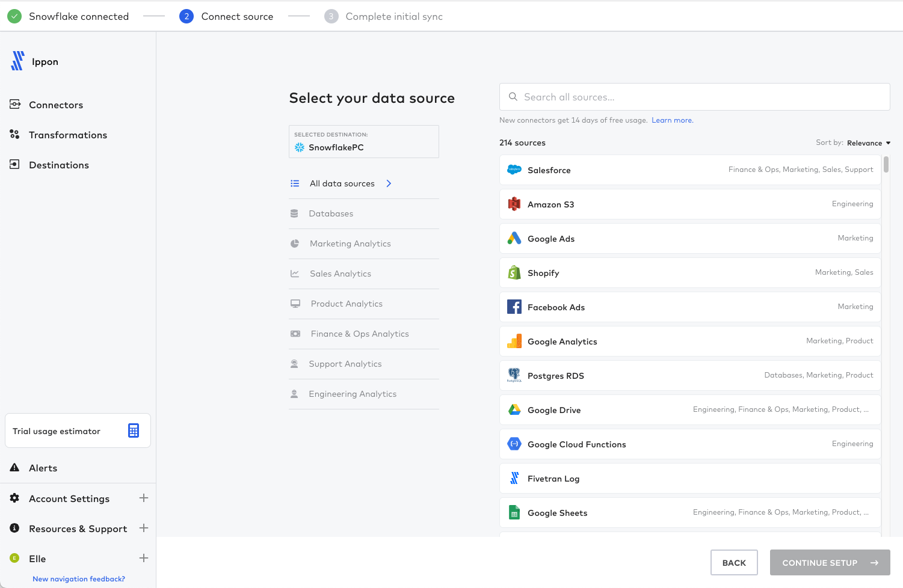Click the Facebook Ads logo icon
The height and width of the screenshot is (588, 903).
514,307
